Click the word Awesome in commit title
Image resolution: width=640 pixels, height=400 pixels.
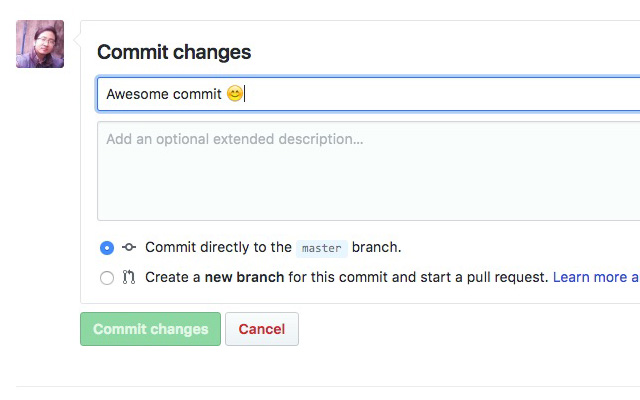137,94
